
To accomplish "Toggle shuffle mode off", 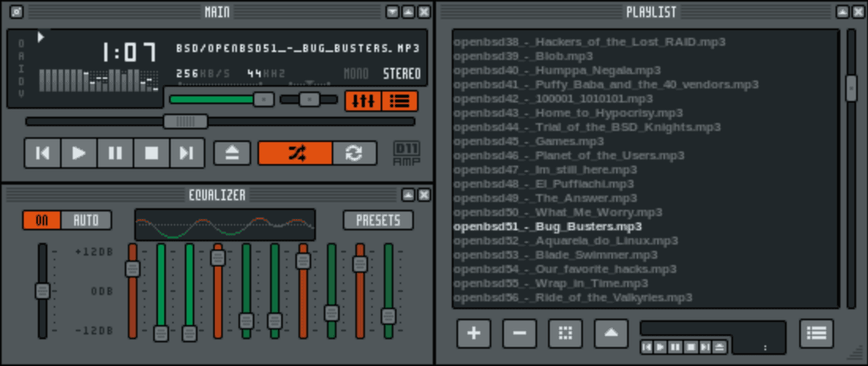I will [295, 153].
